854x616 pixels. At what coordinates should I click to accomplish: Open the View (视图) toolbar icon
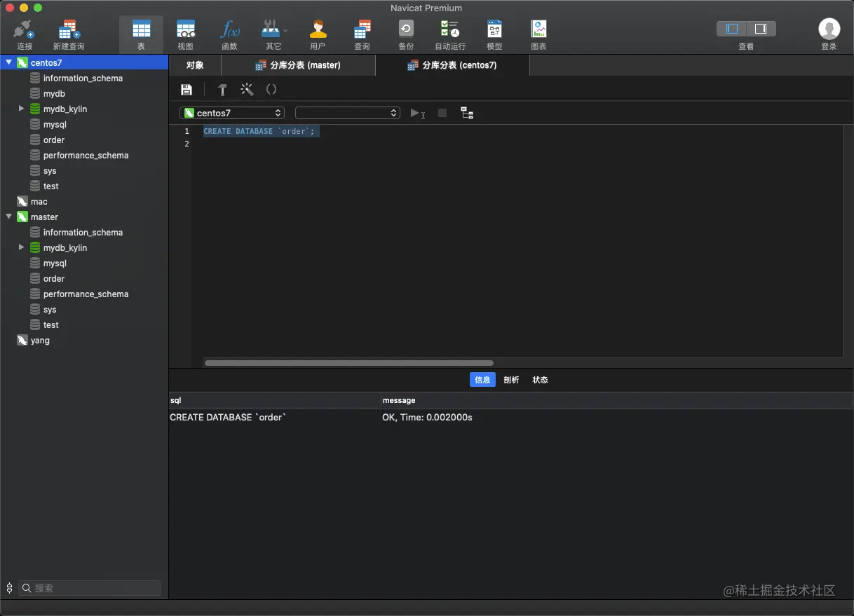185,34
